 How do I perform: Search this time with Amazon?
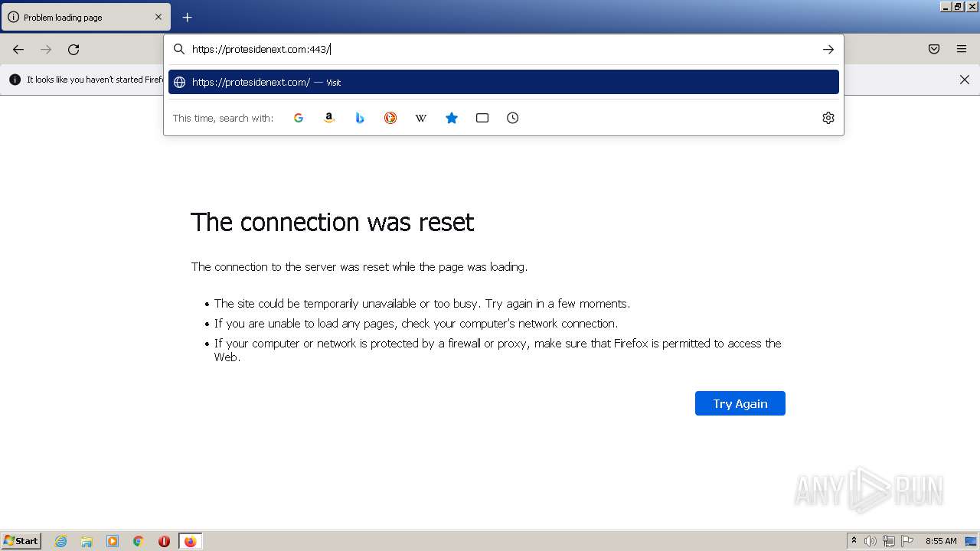click(x=329, y=118)
